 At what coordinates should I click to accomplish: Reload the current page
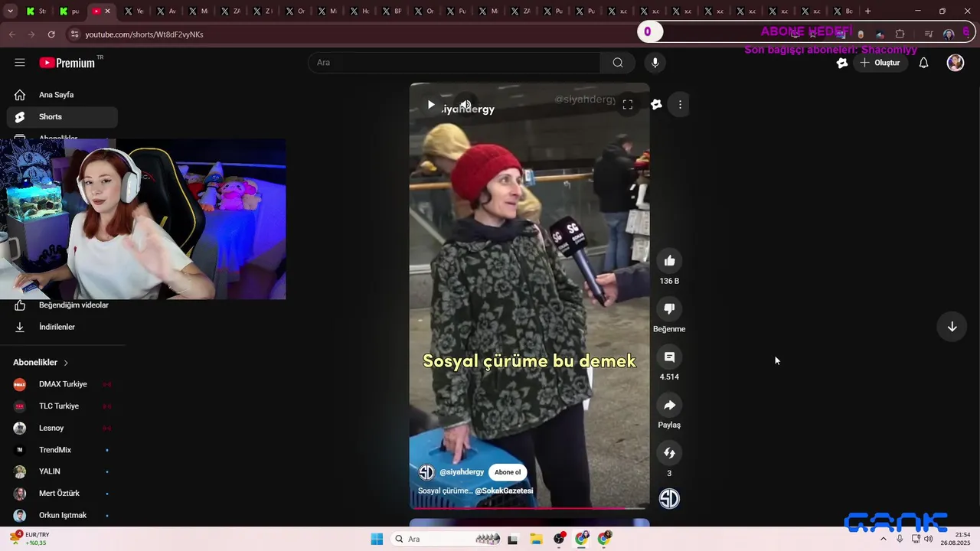(x=51, y=34)
